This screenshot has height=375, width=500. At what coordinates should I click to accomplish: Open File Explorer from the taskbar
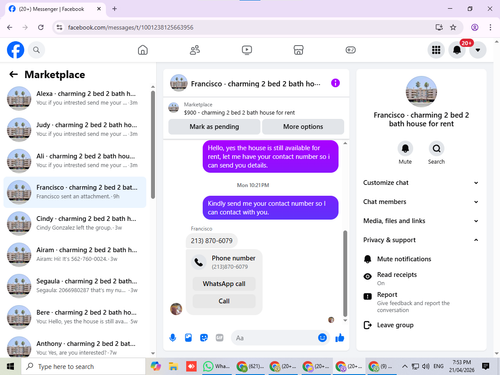pos(173,366)
